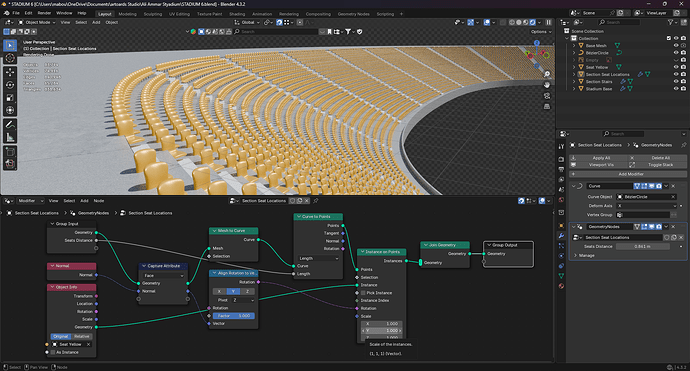Switch to the Shading workspace tab

[237, 14]
